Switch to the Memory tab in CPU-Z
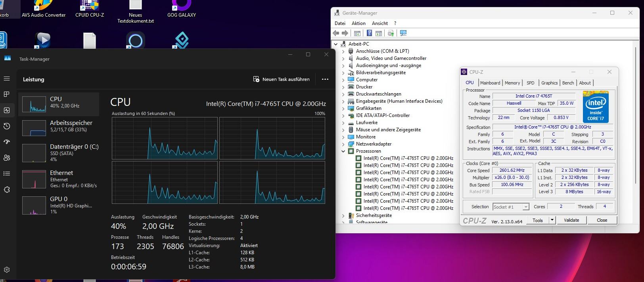The width and height of the screenshot is (644, 282). click(x=512, y=83)
